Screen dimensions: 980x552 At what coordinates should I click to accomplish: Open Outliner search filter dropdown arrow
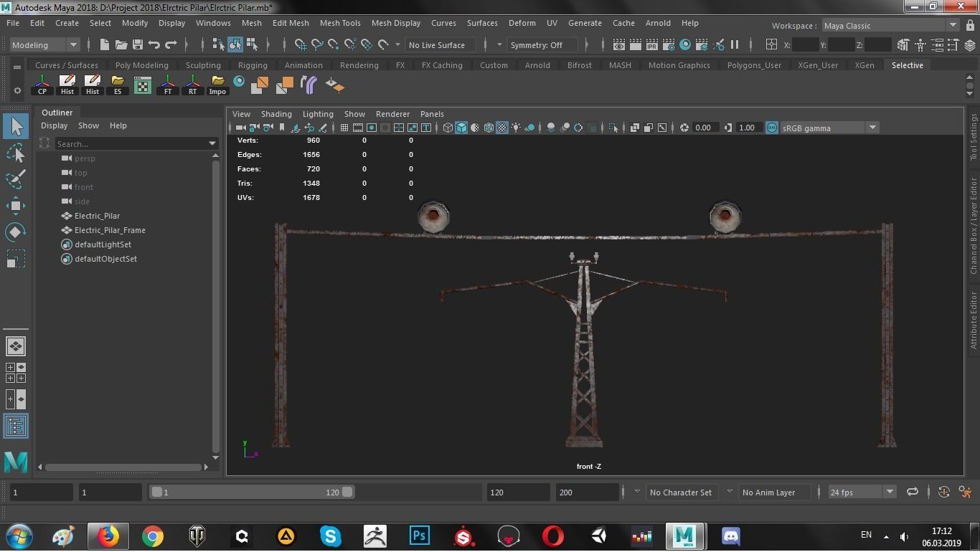point(212,143)
